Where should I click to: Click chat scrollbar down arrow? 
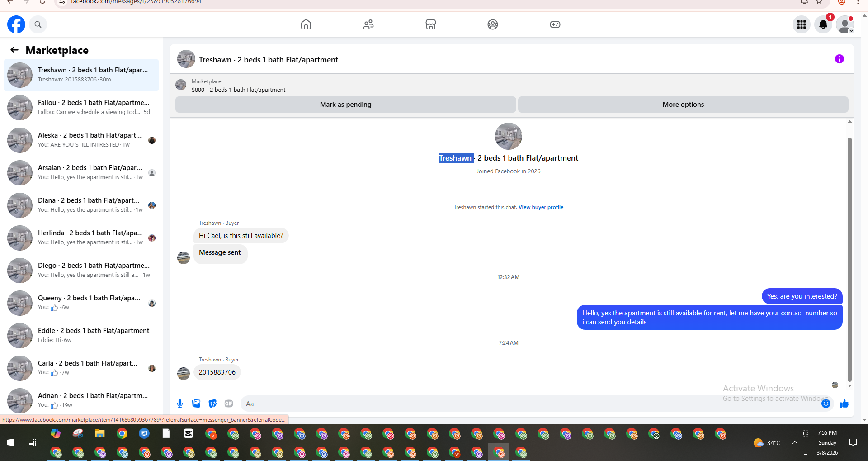tap(849, 386)
